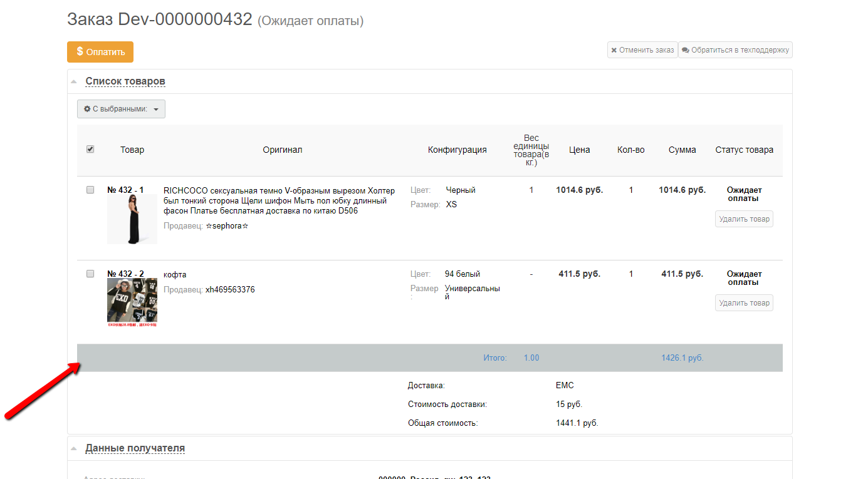Image resolution: width=868 pixels, height=479 pixels.
Task: Click seller xh469563376
Action: point(230,290)
